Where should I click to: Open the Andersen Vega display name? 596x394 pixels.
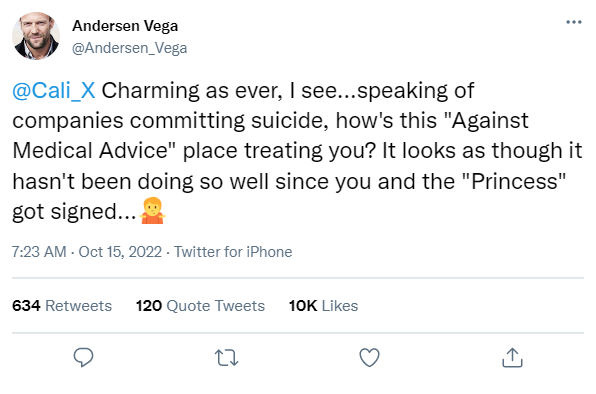pyautogui.click(x=125, y=26)
